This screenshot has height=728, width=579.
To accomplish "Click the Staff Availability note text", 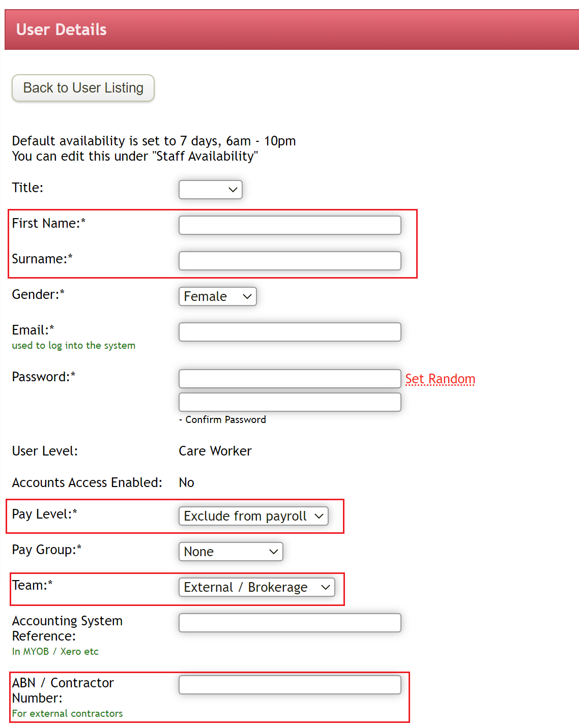I will click(134, 157).
